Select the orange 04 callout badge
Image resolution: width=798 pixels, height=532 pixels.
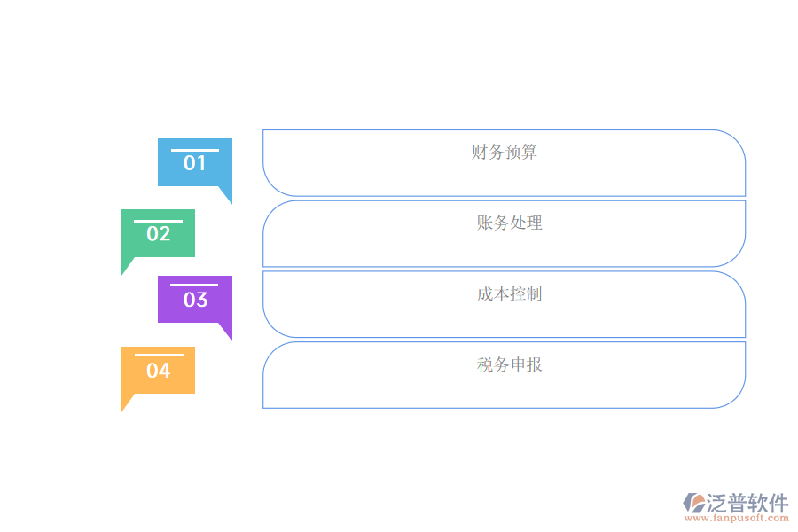tap(158, 371)
